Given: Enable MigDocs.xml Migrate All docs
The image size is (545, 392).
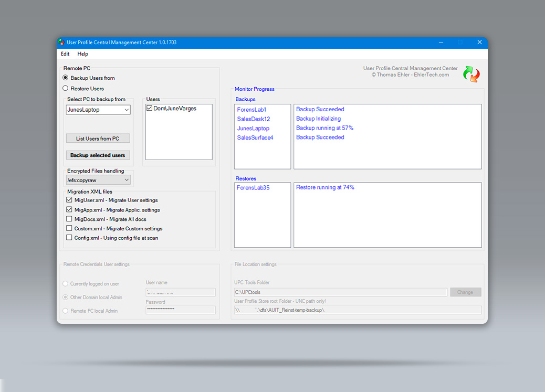Looking at the screenshot, I should point(69,219).
